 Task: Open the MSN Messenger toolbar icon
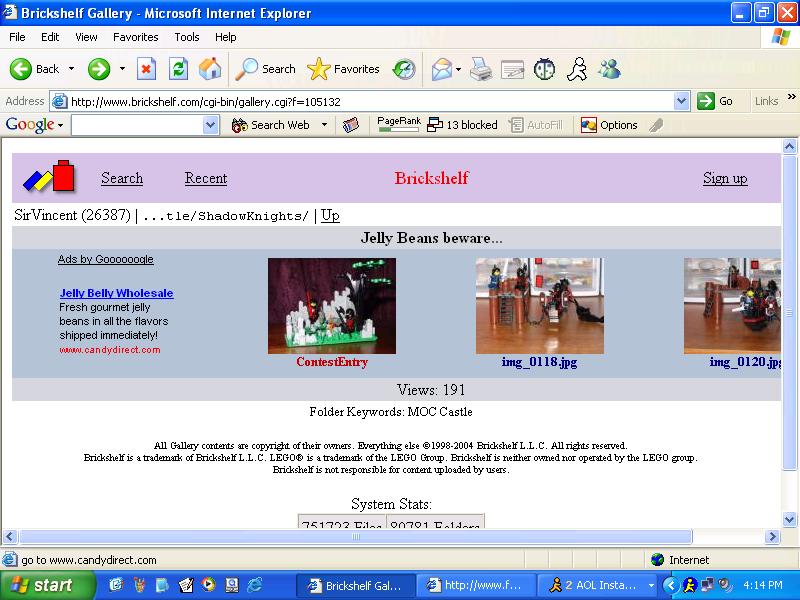coord(609,69)
